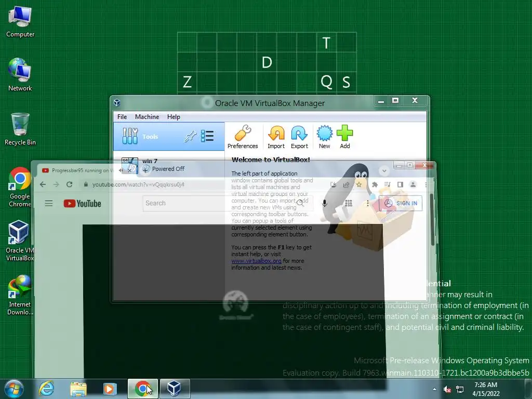Select the Recycle Bin desktop icon
The width and height of the screenshot is (532, 399).
pyautogui.click(x=20, y=129)
